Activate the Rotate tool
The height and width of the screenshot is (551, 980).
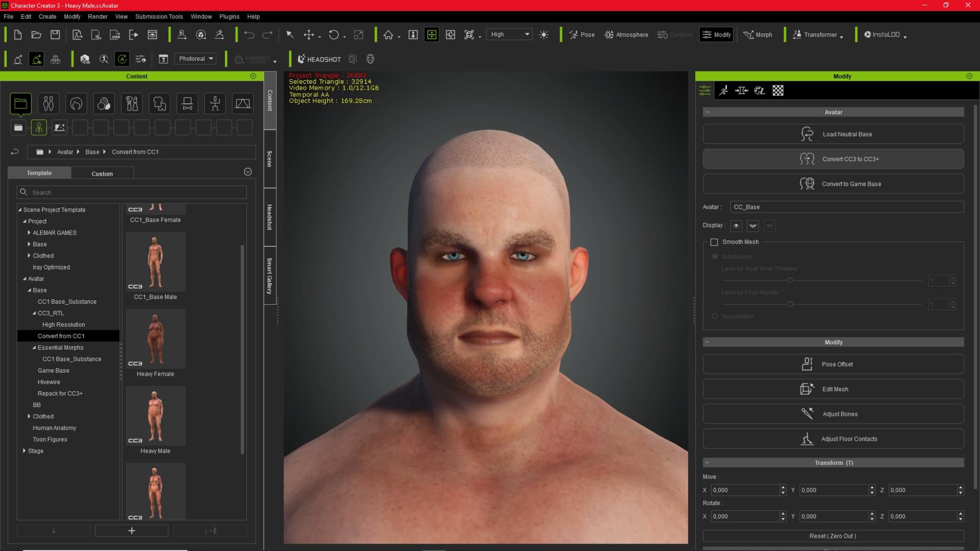click(334, 35)
